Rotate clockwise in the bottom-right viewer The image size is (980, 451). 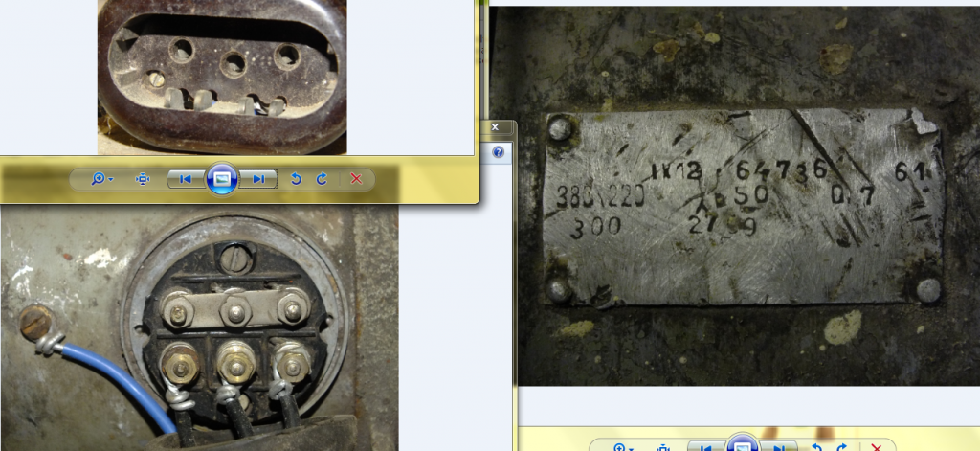tap(842, 448)
